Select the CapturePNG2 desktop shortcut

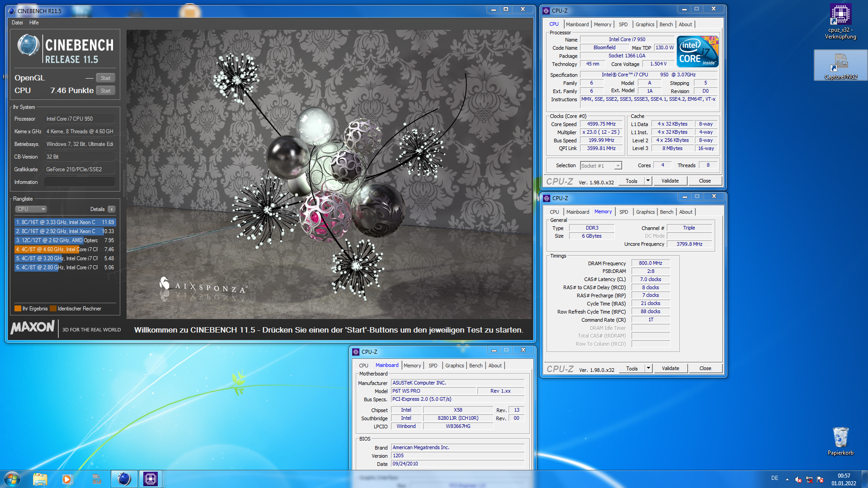(840, 66)
